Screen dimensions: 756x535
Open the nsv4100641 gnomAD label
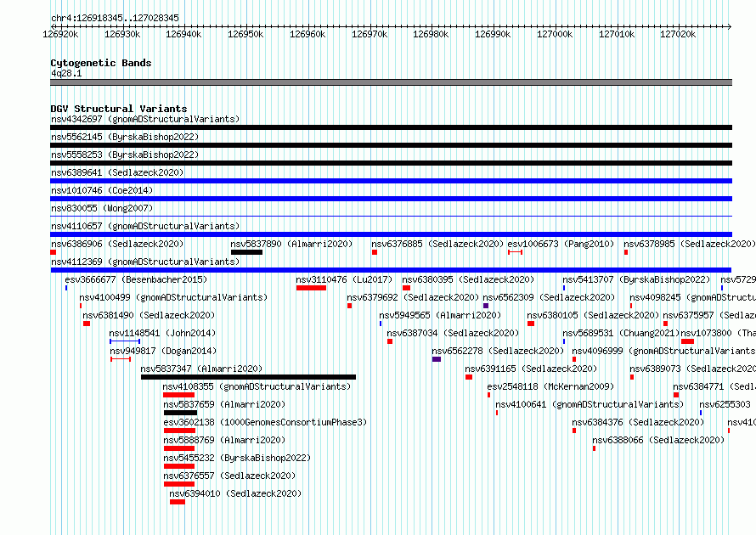coord(590,404)
